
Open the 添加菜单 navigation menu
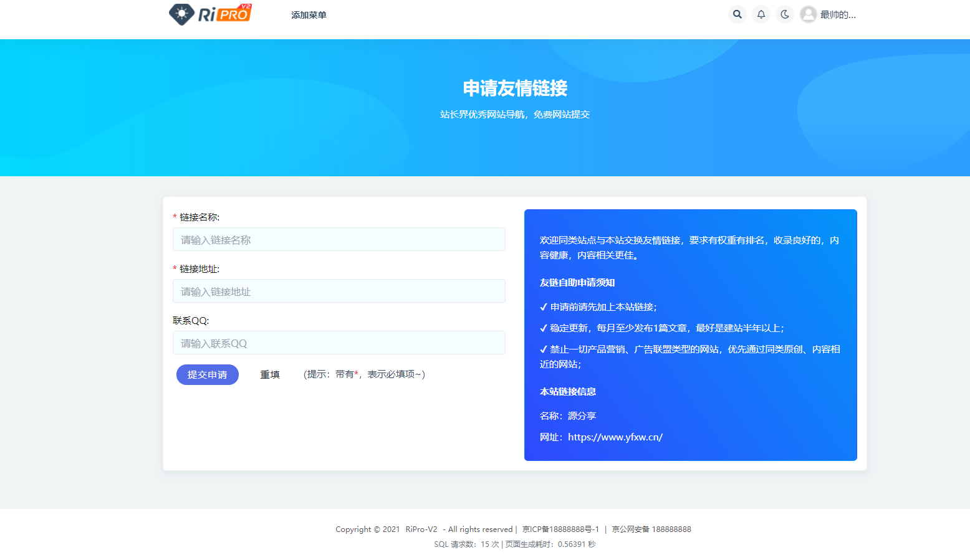tap(309, 14)
